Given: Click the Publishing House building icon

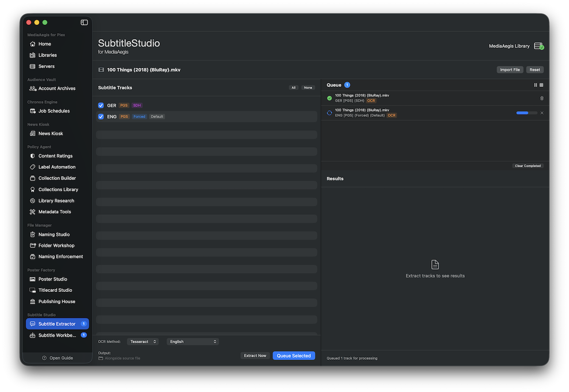Looking at the screenshot, I should (x=32, y=301).
